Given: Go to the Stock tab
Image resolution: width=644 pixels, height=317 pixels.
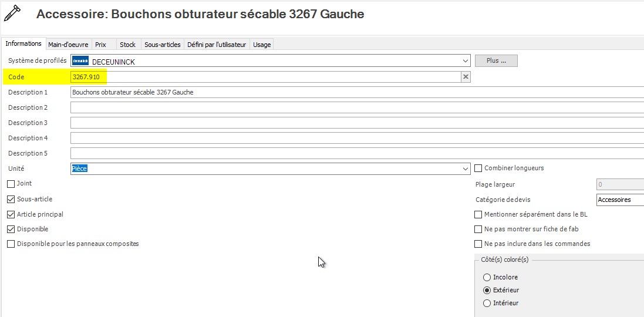Looking at the screenshot, I should (x=127, y=45).
